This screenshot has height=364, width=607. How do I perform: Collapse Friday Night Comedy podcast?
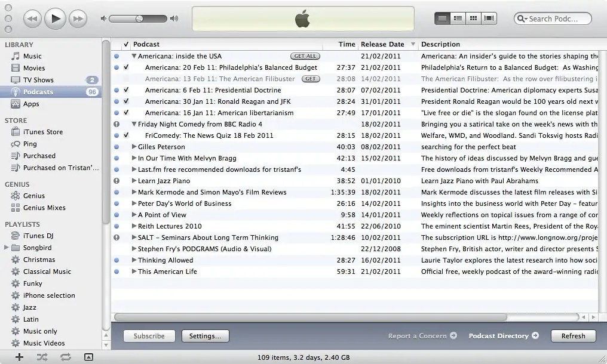click(134, 124)
